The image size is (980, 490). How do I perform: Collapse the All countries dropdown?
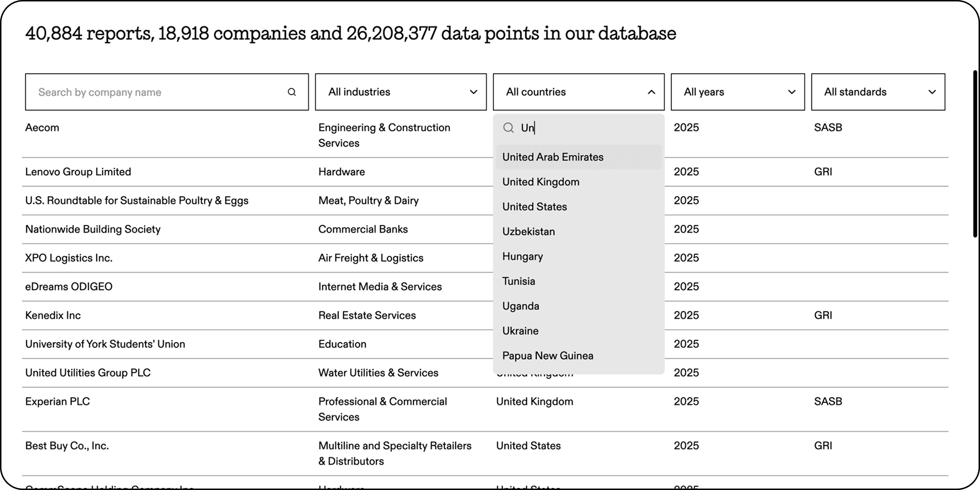[578, 92]
